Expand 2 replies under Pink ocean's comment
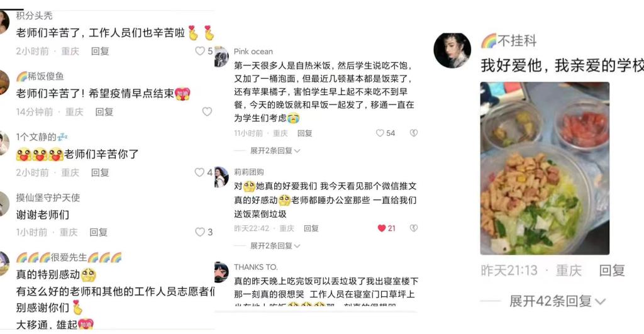The image size is (644, 334). (x=275, y=151)
